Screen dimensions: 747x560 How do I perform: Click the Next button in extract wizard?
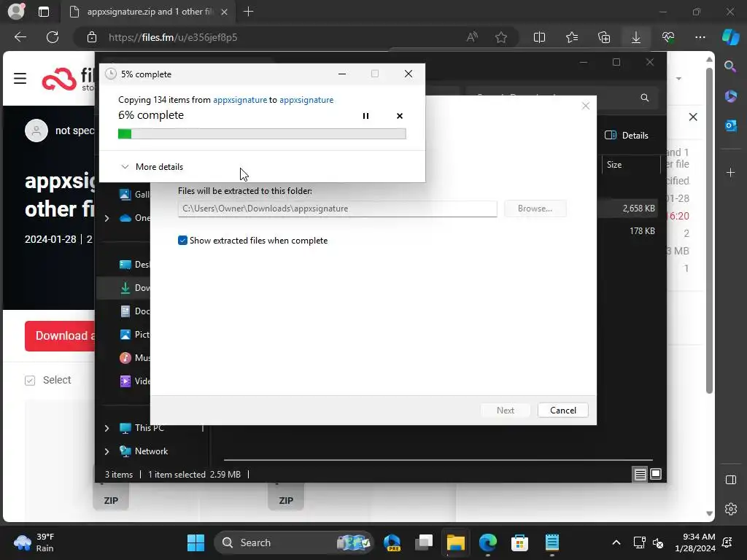click(505, 410)
